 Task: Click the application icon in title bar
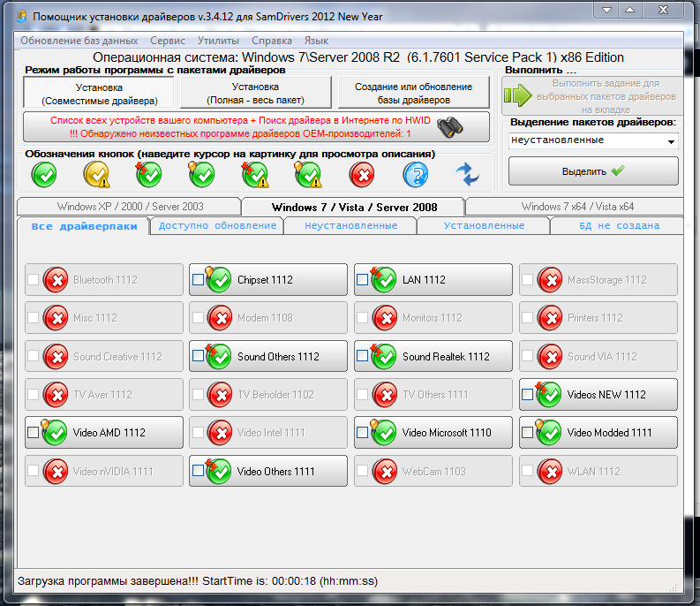[21, 17]
